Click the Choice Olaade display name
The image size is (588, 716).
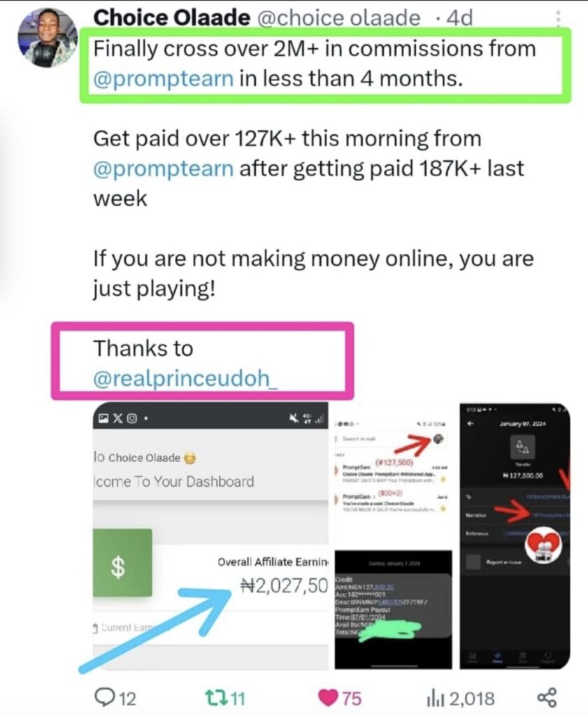(172, 17)
